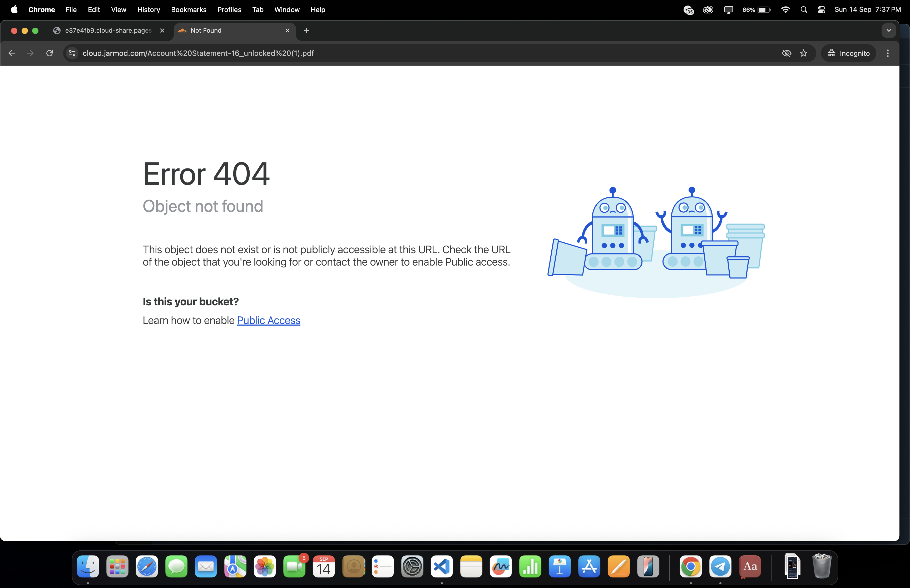Open FaceTime with 5 badge in Dock
Screen dimensions: 910x588
[294, 566]
